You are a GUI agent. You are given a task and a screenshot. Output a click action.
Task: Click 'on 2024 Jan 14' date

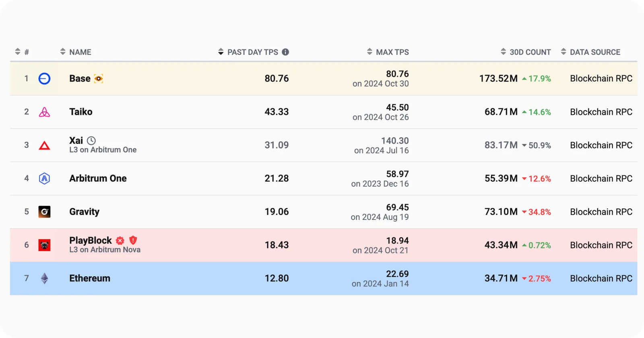pos(380,284)
